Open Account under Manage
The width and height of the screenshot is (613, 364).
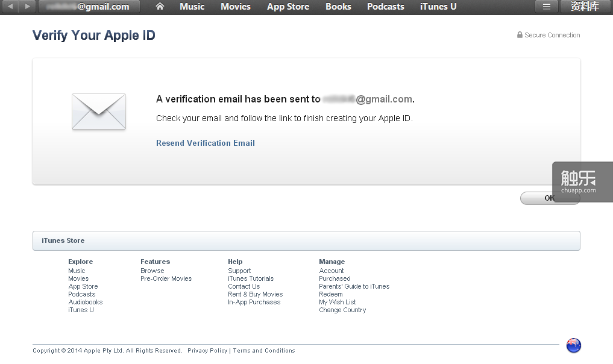pyautogui.click(x=331, y=271)
